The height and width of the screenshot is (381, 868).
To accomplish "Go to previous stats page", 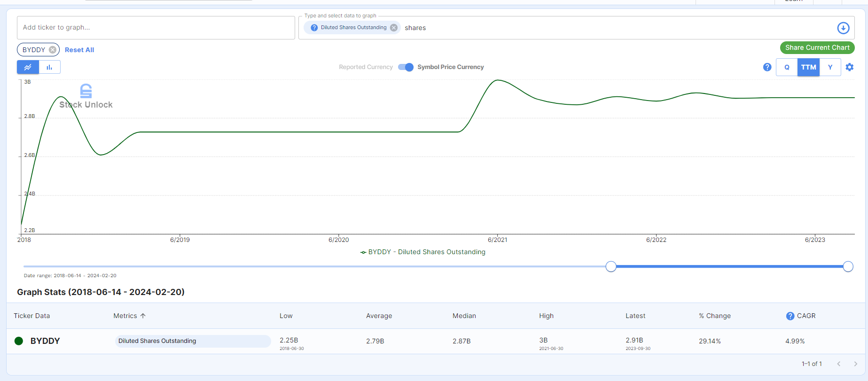I will 838,364.
